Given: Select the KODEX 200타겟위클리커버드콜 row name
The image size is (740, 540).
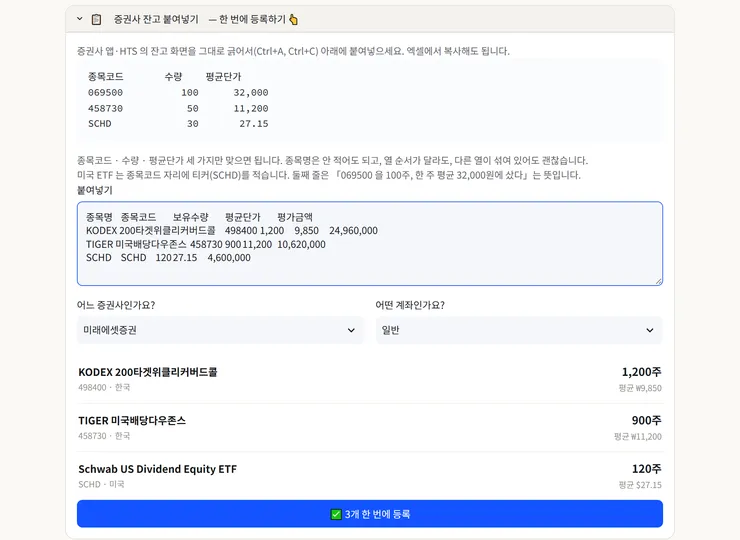Looking at the screenshot, I should coord(148,372).
